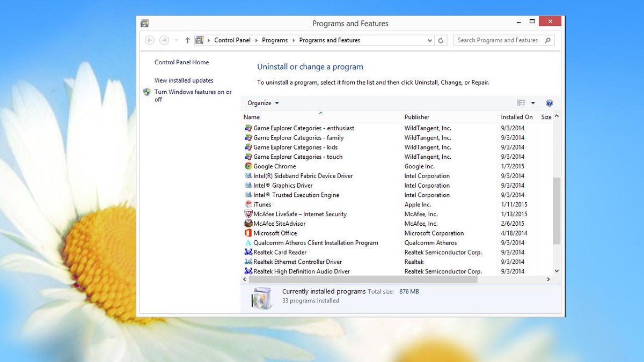Click the Forward navigation arrow
Screen dimensions: 644x362
point(164,40)
